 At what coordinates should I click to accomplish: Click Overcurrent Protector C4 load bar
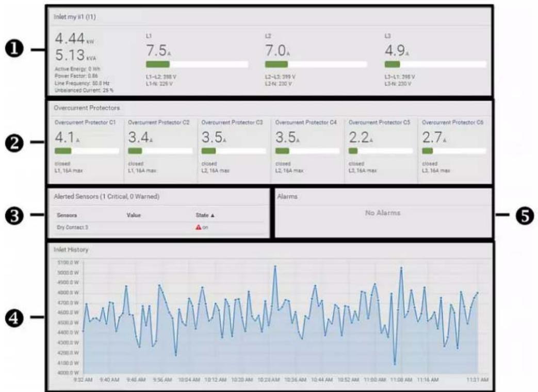(307, 151)
